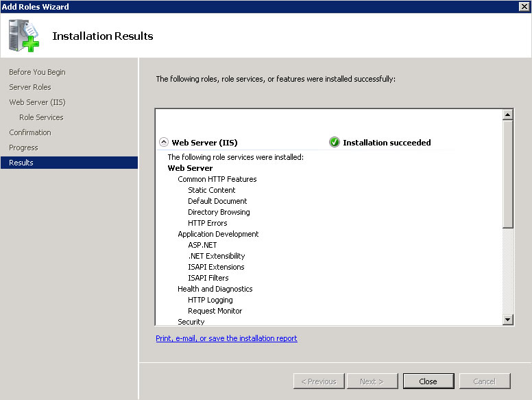Click Common HTTP Features in the list

pos(217,179)
